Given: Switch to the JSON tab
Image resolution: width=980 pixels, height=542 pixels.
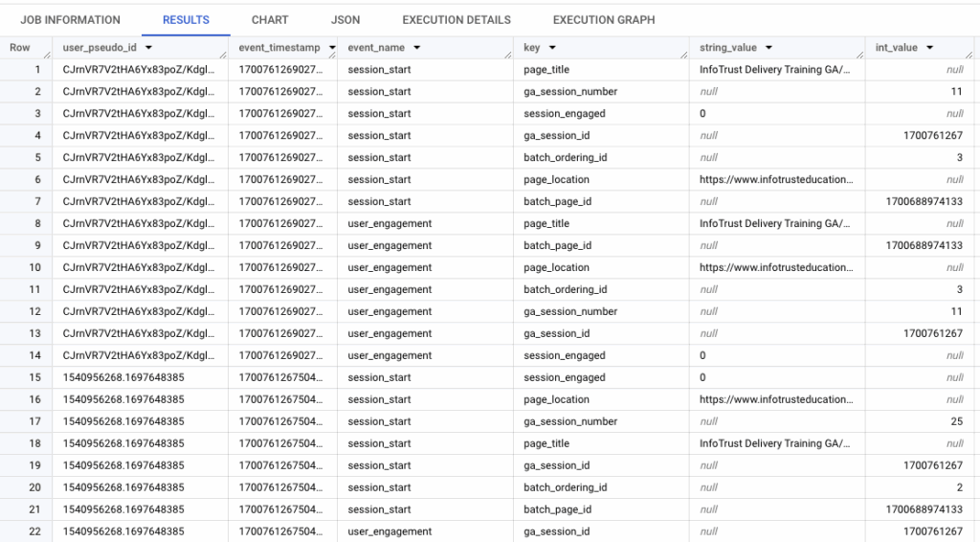Looking at the screenshot, I should (x=345, y=19).
